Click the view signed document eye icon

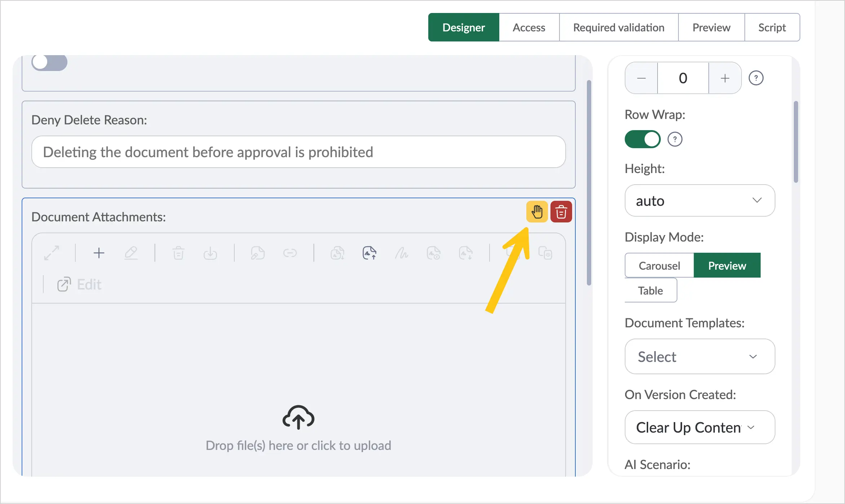433,253
